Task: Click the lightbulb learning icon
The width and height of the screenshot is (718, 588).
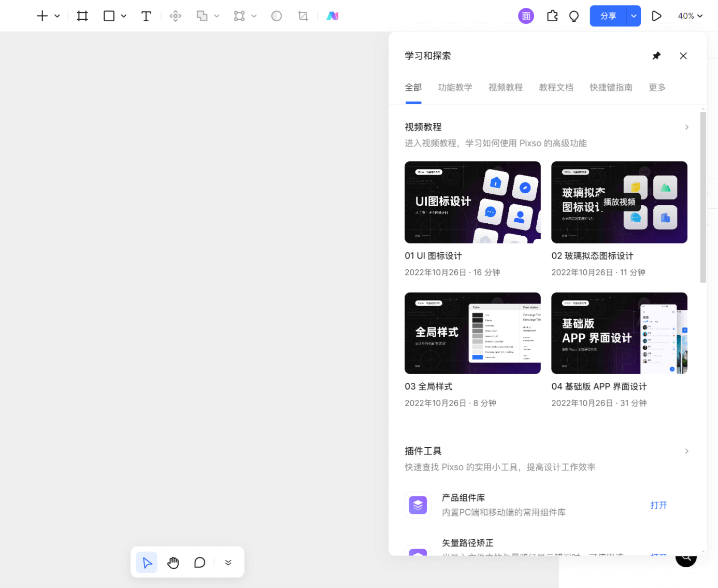Action: coord(574,16)
